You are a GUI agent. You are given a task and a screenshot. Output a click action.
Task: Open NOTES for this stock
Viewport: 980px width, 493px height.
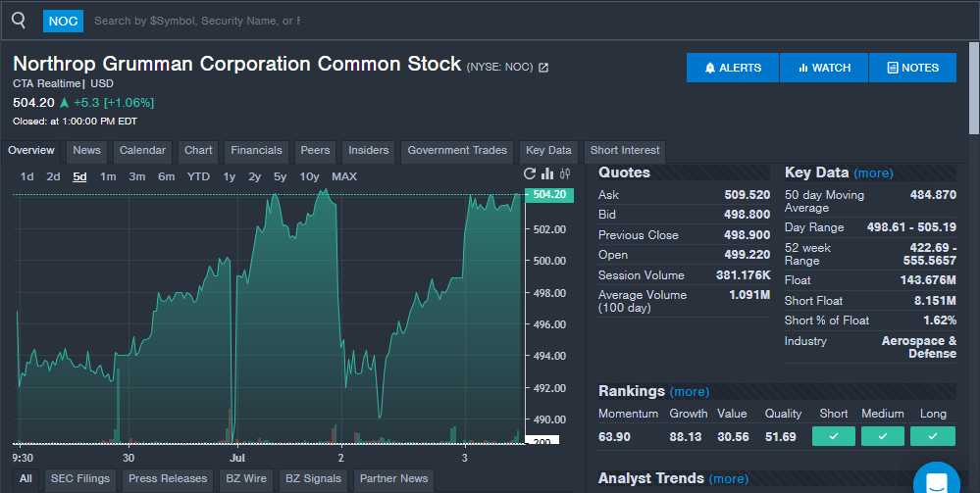point(912,68)
